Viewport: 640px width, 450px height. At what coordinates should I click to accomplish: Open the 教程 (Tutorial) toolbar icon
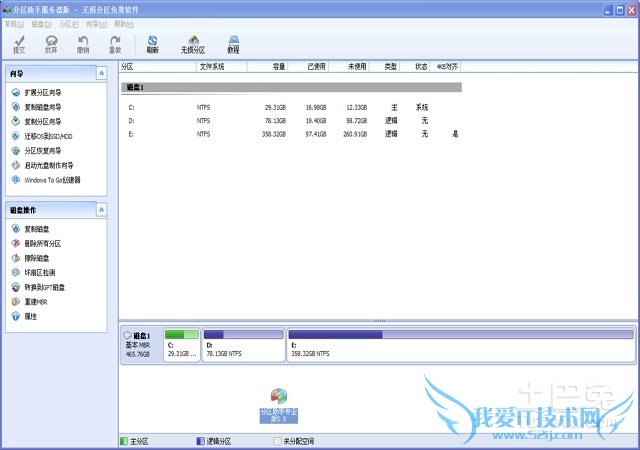pyautogui.click(x=233, y=45)
